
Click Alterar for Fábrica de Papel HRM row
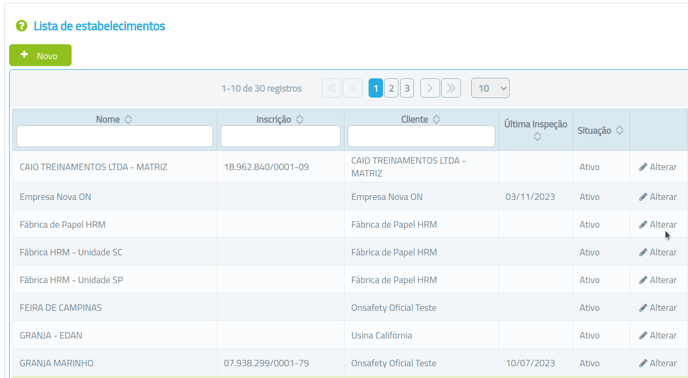pyautogui.click(x=658, y=224)
